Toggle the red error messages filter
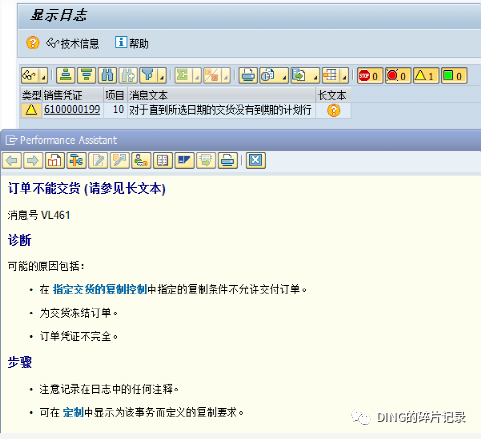The width and height of the screenshot is (481, 439). (398, 75)
